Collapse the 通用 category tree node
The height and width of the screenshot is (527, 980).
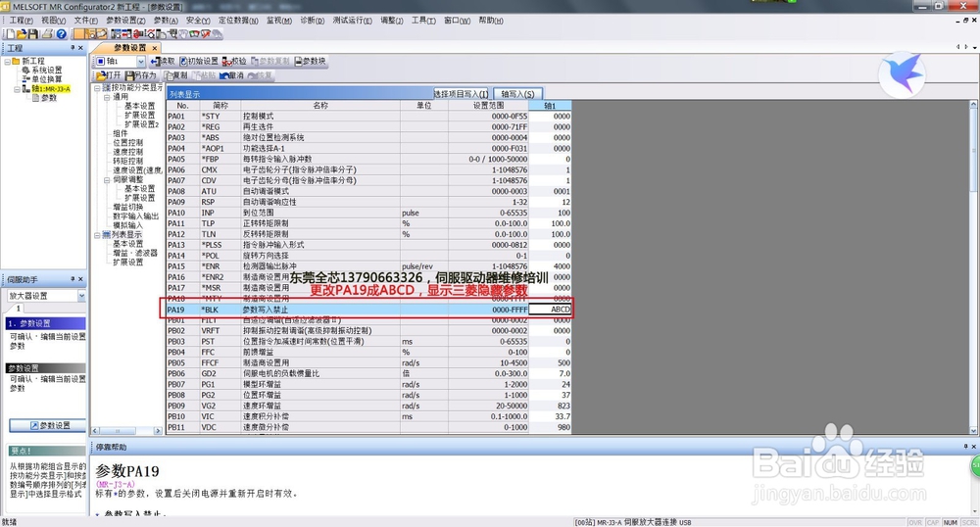(x=107, y=97)
